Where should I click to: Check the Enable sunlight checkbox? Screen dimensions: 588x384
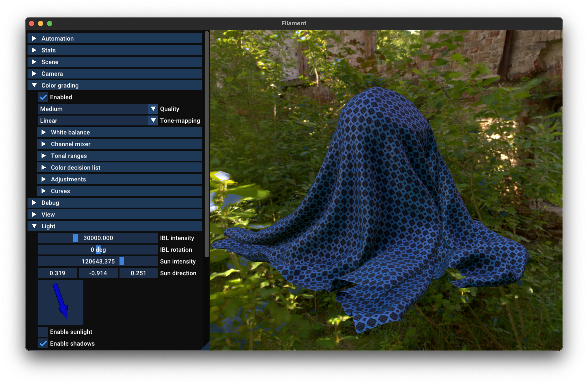pyautogui.click(x=43, y=332)
